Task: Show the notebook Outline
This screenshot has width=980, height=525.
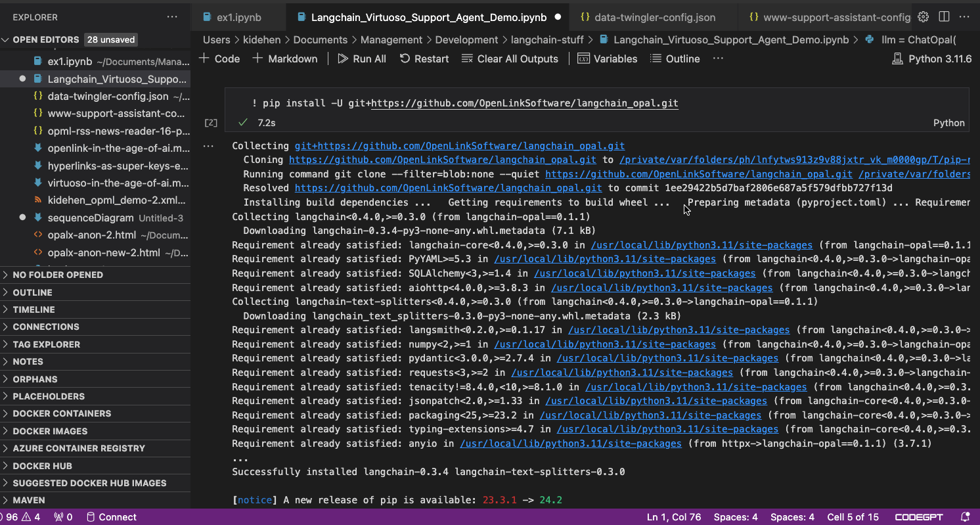Action: click(x=675, y=58)
